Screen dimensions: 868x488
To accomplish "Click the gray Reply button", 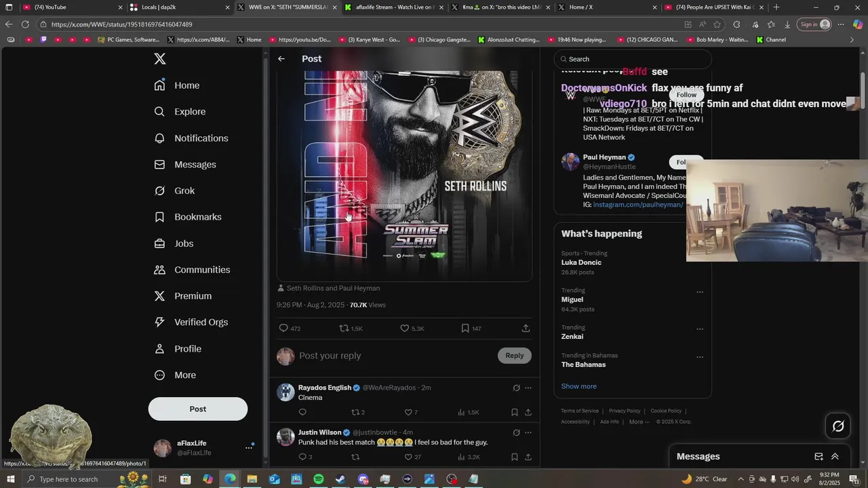I will click(514, 356).
